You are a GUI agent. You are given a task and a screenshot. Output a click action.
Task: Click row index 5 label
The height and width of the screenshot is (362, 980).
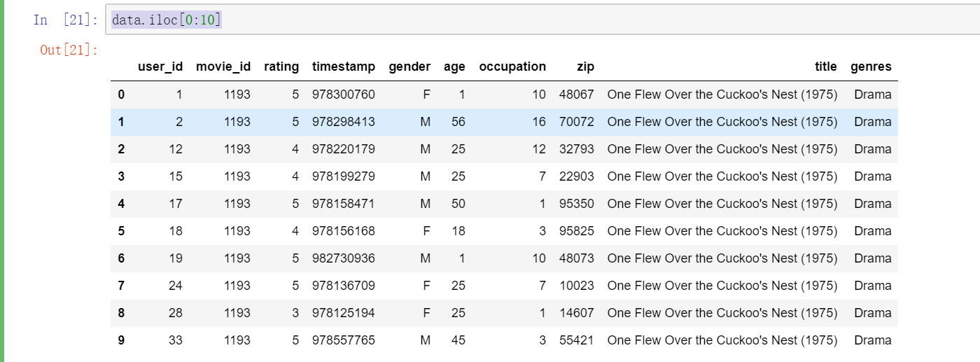[x=121, y=231]
